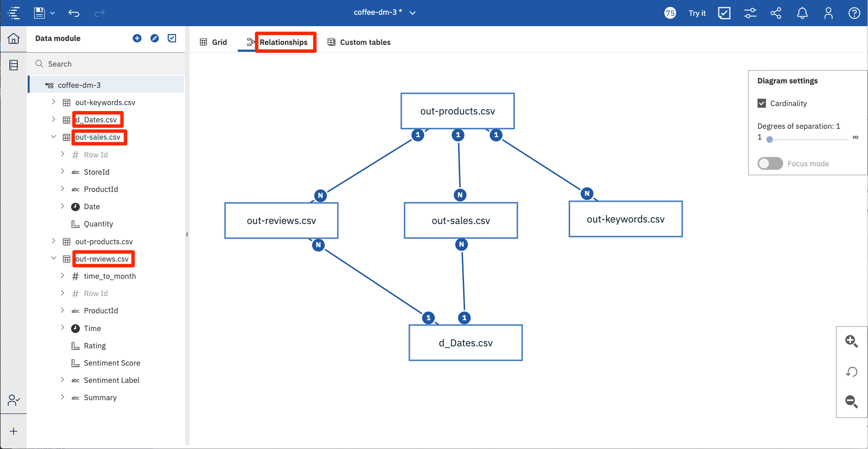Enable Focus mode toggle
This screenshot has width=868, height=449.
(770, 163)
